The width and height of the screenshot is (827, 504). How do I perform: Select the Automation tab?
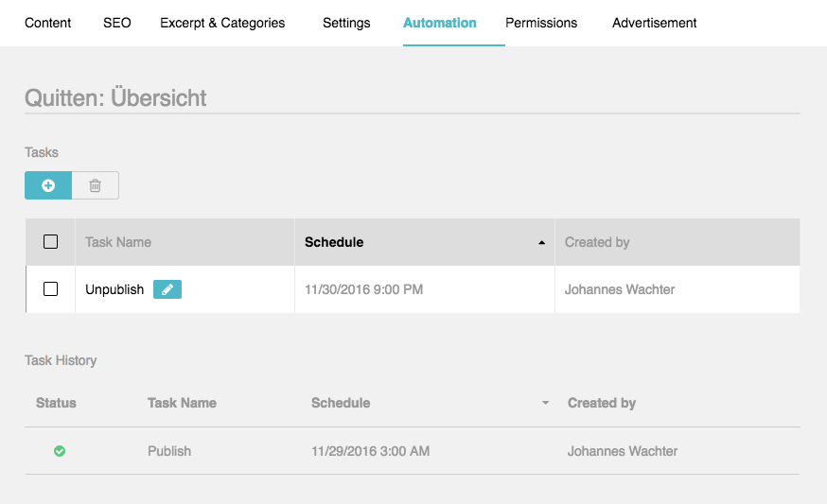440,24
